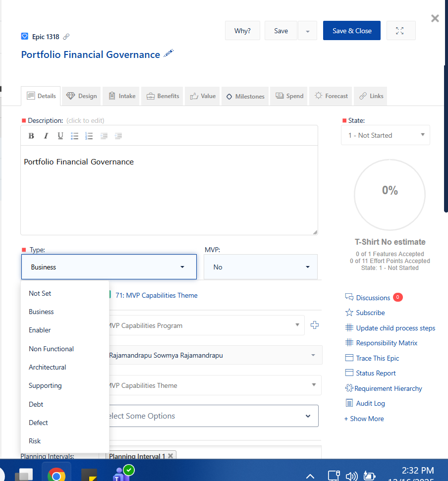448x481 pixels.
Task: Click the Save & Close button
Action: 352,31
